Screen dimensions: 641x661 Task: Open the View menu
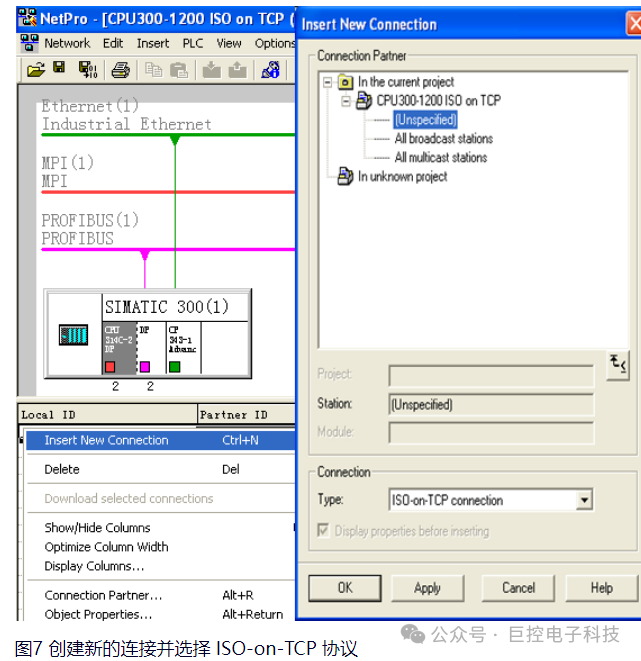[x=229, y=43]
